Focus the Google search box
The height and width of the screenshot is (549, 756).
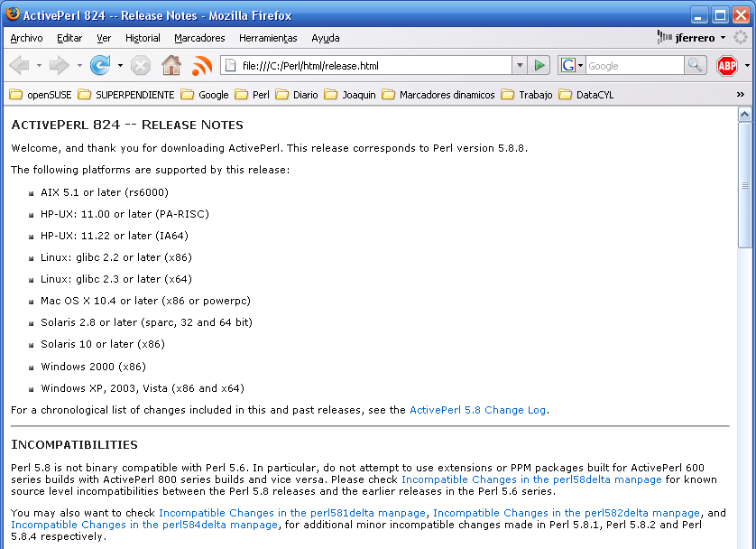tap(634, 66)
